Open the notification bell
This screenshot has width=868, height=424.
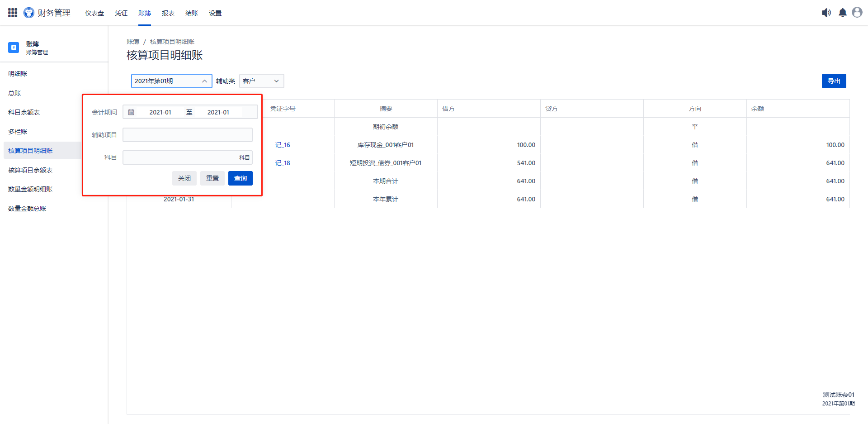(x=842, y=13)
